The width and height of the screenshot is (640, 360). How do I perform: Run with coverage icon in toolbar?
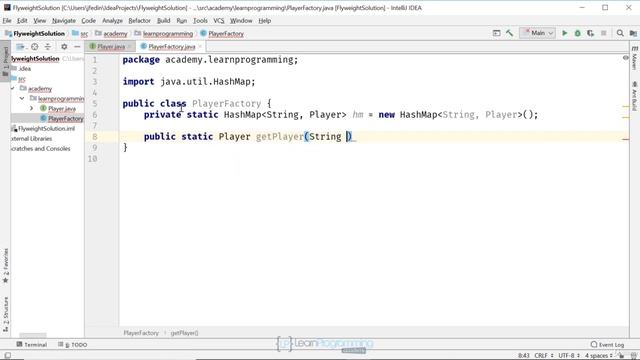click(x=591, y=33)
